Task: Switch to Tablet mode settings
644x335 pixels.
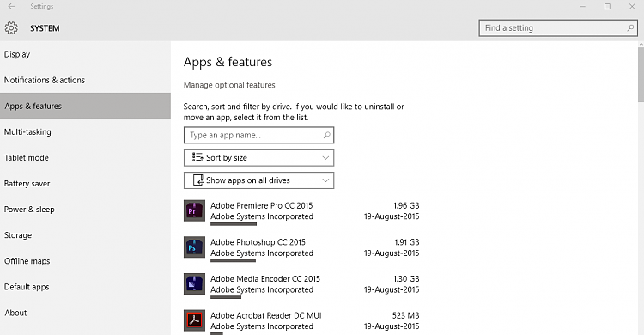Action: click(x=85, y=158)
